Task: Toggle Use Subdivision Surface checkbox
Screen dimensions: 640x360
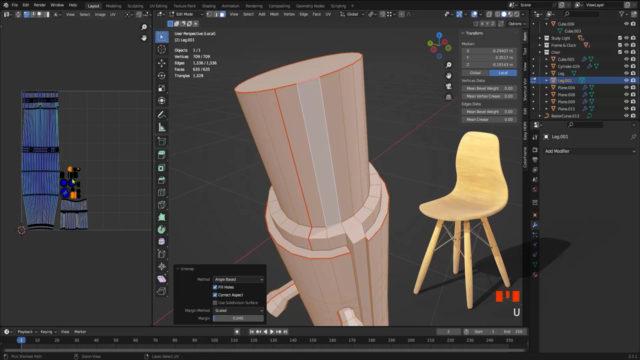Action: point(215,303)
